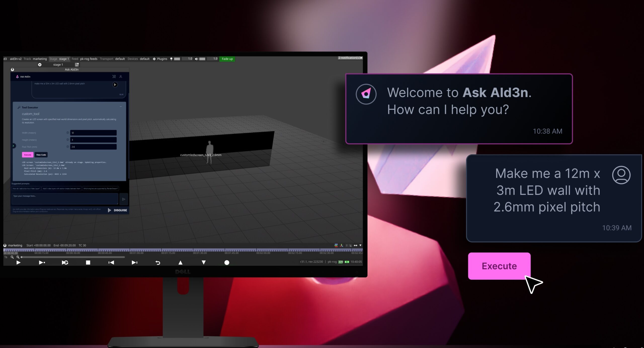This screenshot has height=348, width=644.
Task: Click the send message arrow
Action: click(124, 199)
